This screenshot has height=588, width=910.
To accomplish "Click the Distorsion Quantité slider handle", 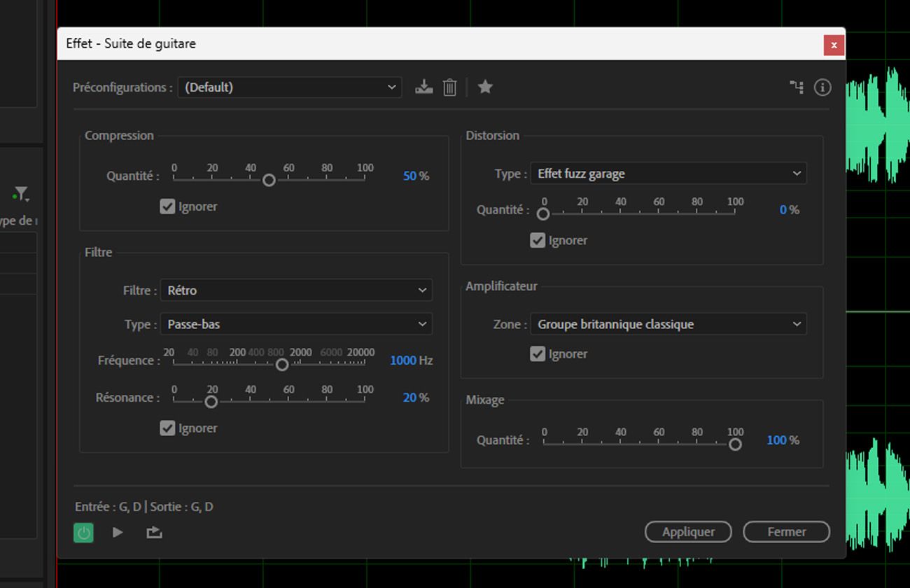I will click(543, 213).
